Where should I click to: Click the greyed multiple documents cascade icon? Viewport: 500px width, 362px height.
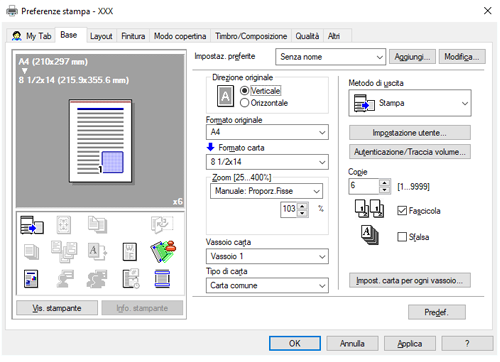[64, 252]
